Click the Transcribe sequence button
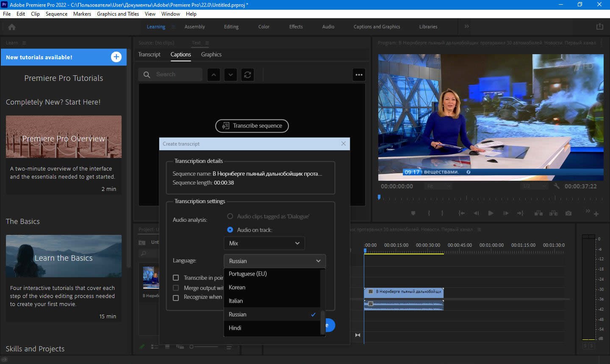Image resolution: width=610 pixels, height=364 pixels. [252, 126]
